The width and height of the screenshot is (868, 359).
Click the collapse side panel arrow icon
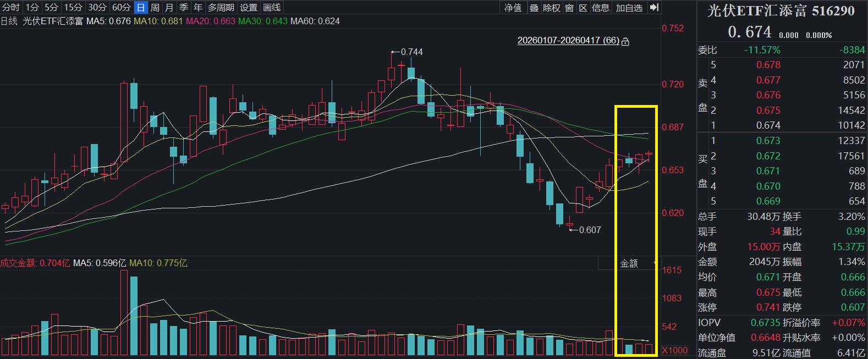[x=654, y=7]
